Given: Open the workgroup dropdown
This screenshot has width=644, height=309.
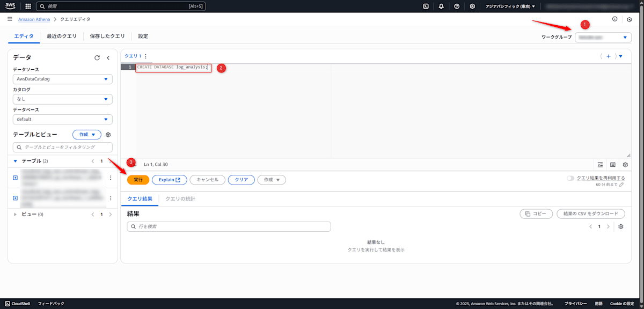Looking at the screenshot, I should 603,38.
